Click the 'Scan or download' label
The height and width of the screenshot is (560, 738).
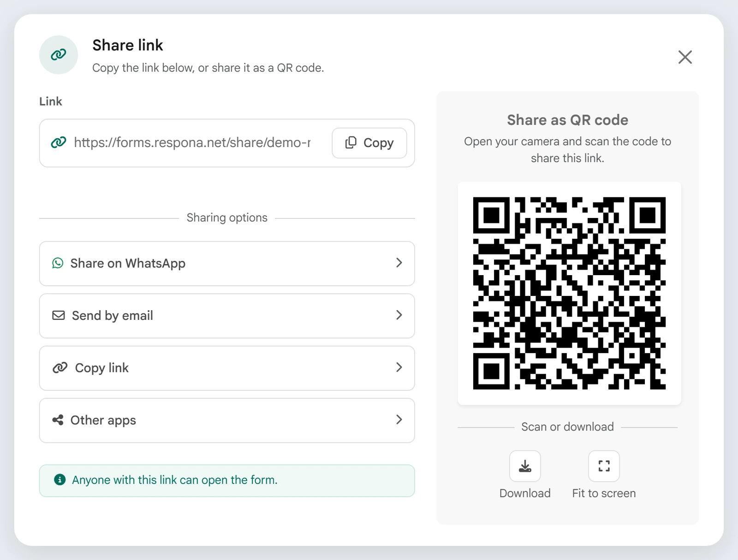(x=567, y=427)
